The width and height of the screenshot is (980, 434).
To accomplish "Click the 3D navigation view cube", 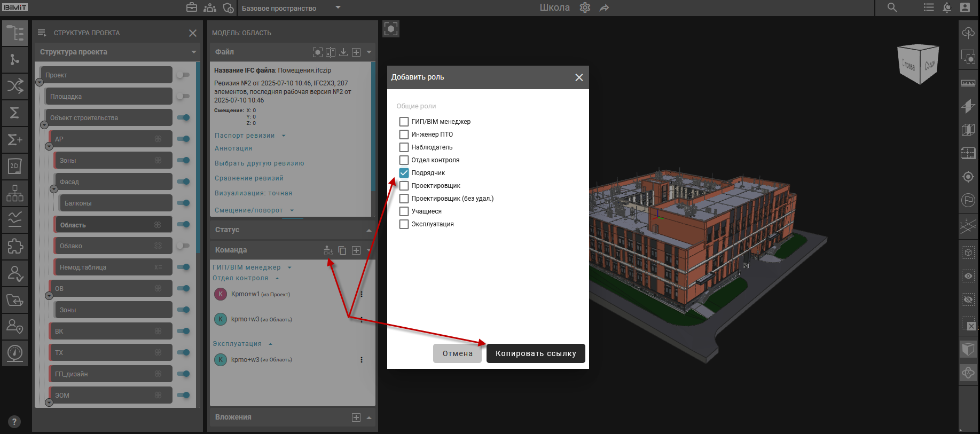I will point(919,64).
